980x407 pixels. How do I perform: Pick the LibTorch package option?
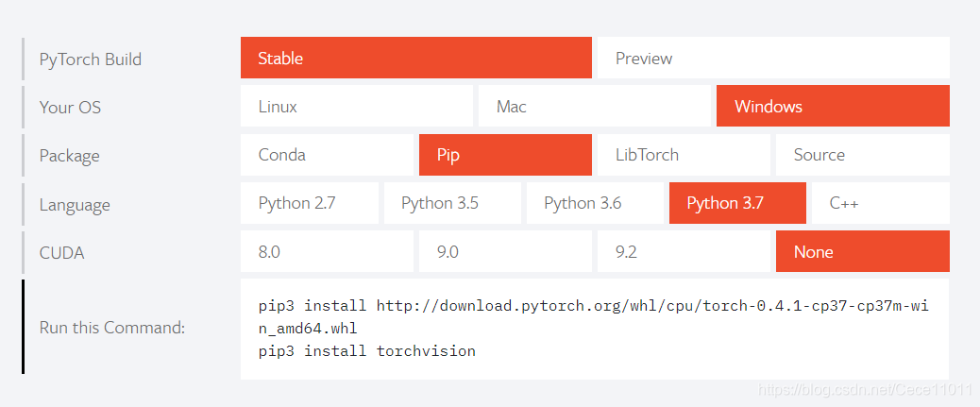coord(684,155)
